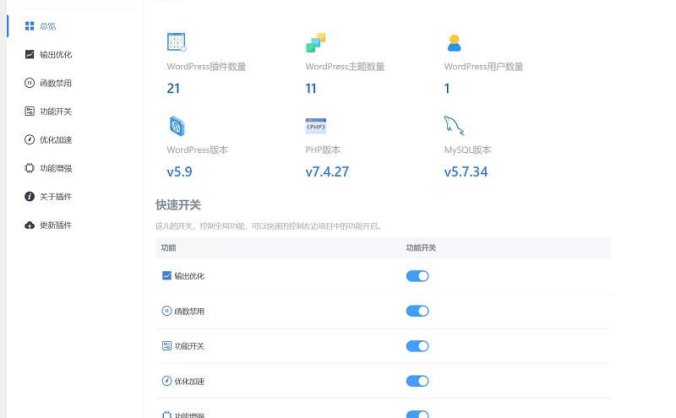Click the 功能开关 row label in table
Image resolution: width=676 pixels, height=418 pixels.
tap(189, 346)
